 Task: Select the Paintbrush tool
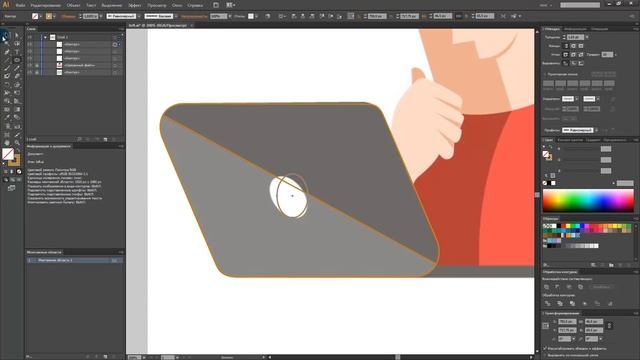[7, 68]
